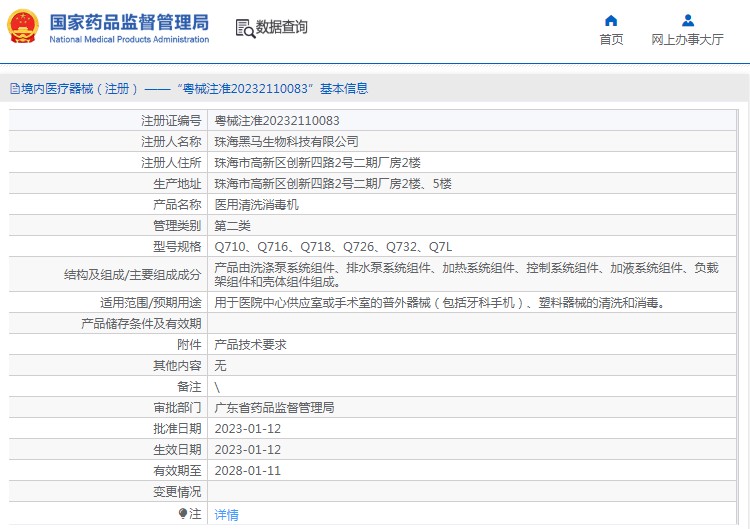This screenshot has width=750, height=529.
Task: Click the 附件 label
Action: [189, 344]
